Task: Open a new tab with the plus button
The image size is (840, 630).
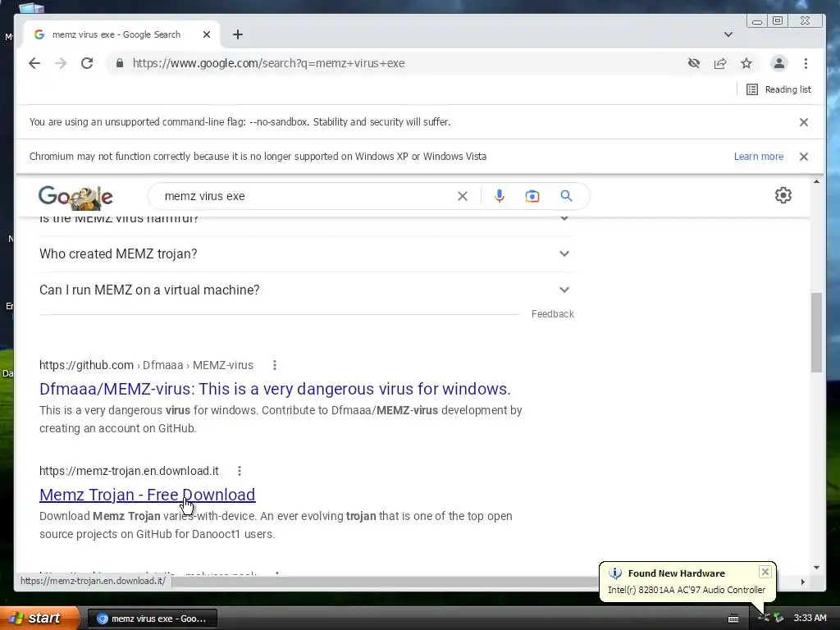Action: pyautogui.click(x=238, y=34)
